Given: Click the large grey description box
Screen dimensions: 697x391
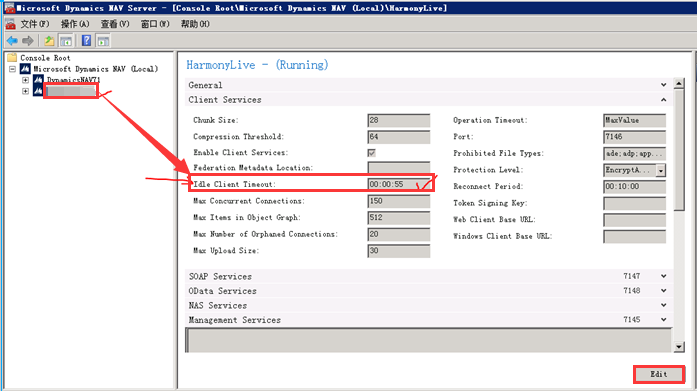Looking at the screenshot, I should click(x=429, y=340).
